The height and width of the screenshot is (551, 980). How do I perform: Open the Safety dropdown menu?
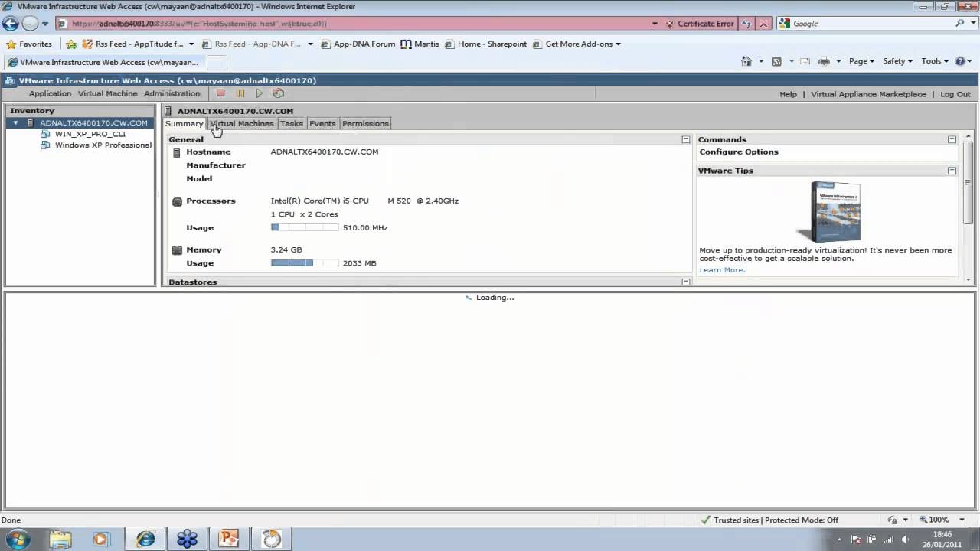pos(897,61)
